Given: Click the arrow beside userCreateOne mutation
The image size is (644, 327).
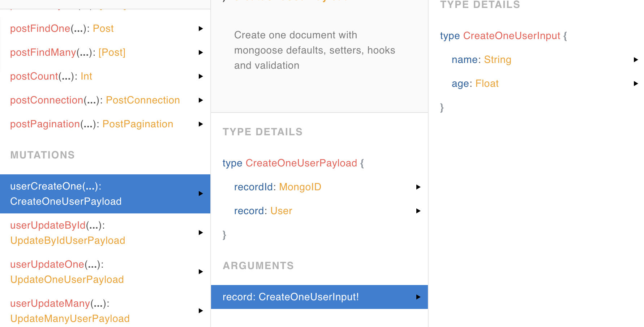Looking at the screenshot, I should (x=201, y=194).
